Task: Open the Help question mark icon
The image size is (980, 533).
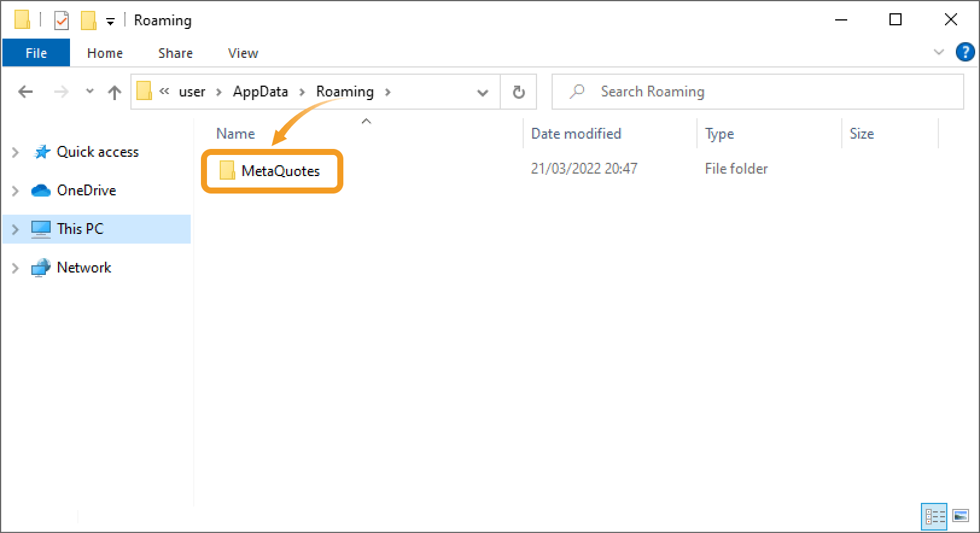Action: [964, 52]
